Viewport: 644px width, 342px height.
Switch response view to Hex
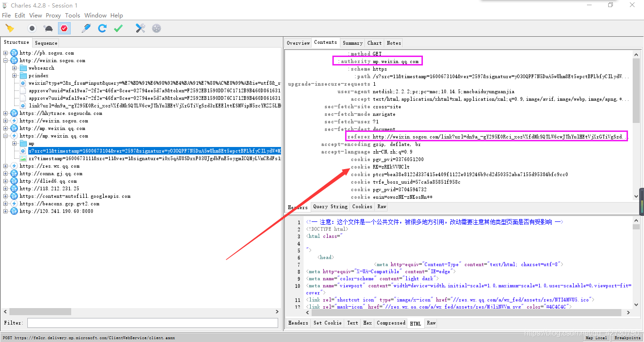coord(368,323)
